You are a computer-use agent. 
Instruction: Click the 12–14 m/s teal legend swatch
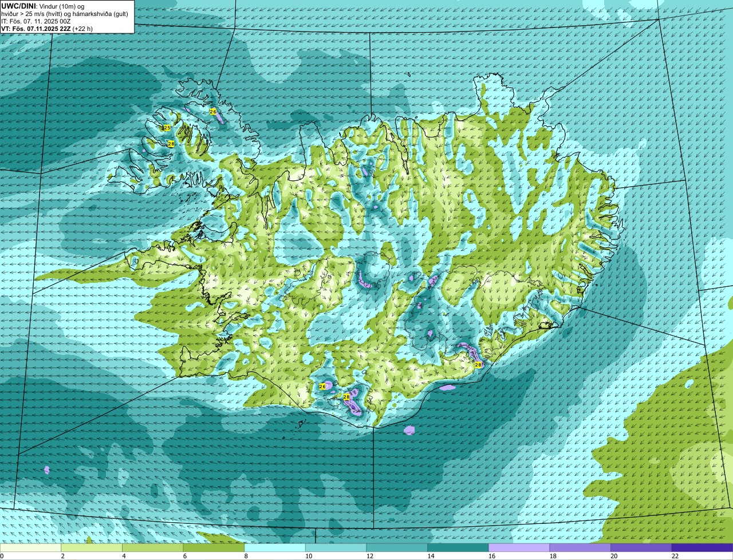pos(397,547)
